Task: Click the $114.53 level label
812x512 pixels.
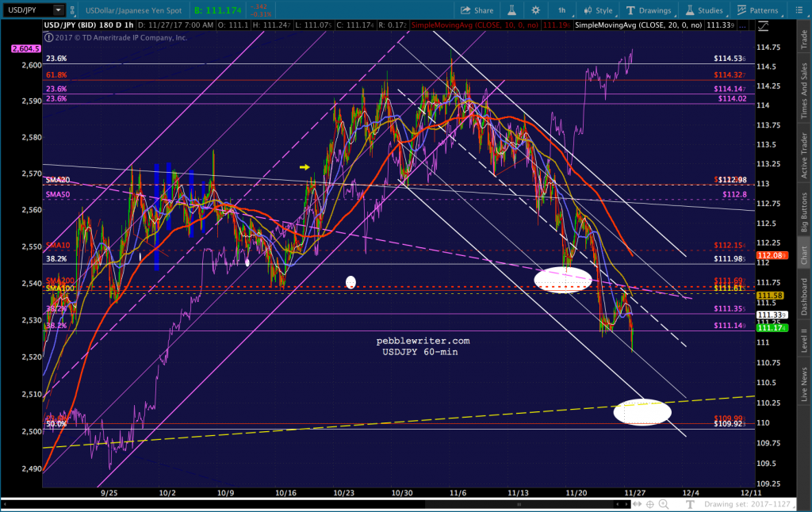Action: 730,59
